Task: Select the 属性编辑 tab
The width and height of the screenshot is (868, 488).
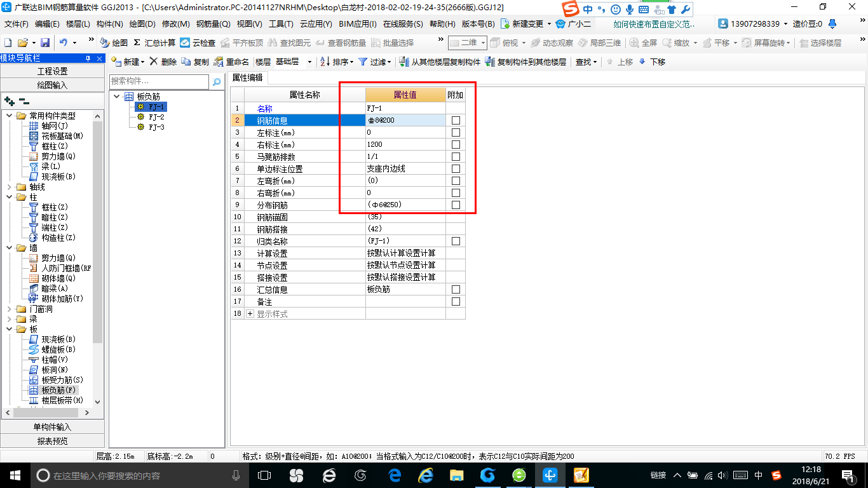Action: (x=247, y=78)
